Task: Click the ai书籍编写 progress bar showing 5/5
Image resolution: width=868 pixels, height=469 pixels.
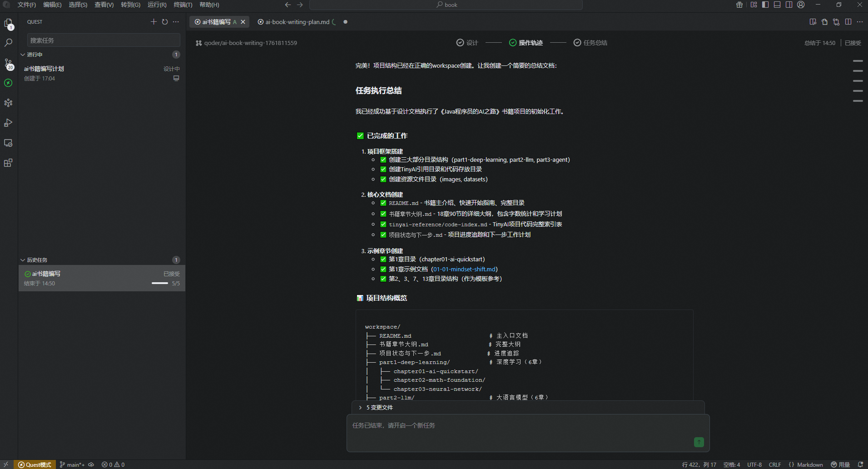Action: [x=160, y=283]
